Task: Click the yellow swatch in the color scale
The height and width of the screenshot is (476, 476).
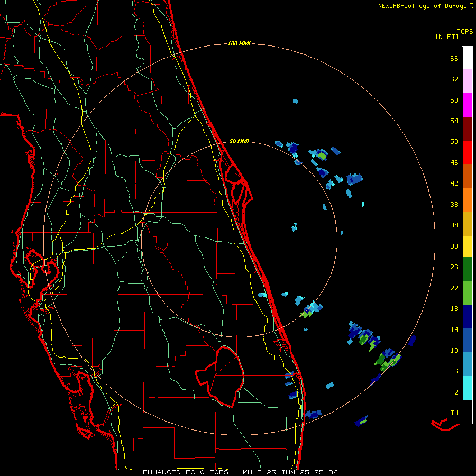Action: (x=467, y=246)
